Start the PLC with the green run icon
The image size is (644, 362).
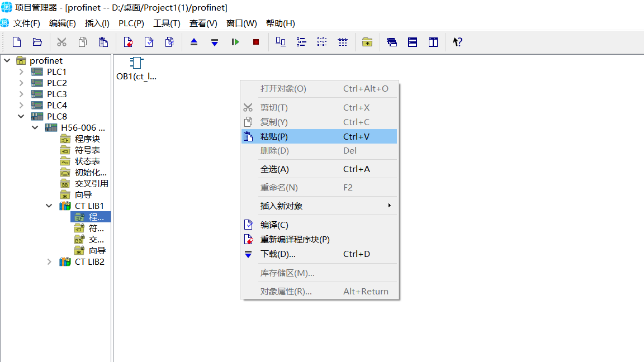coord(235,42)
